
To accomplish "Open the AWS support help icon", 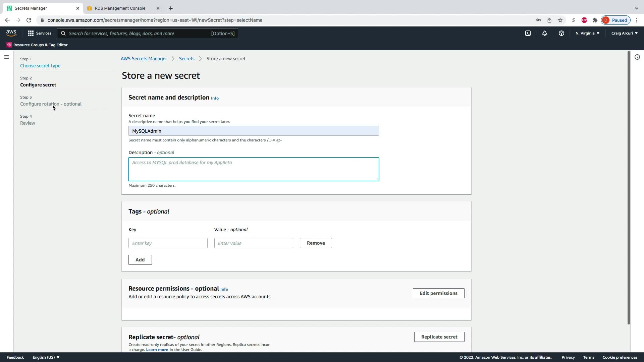I will [561, 33].
